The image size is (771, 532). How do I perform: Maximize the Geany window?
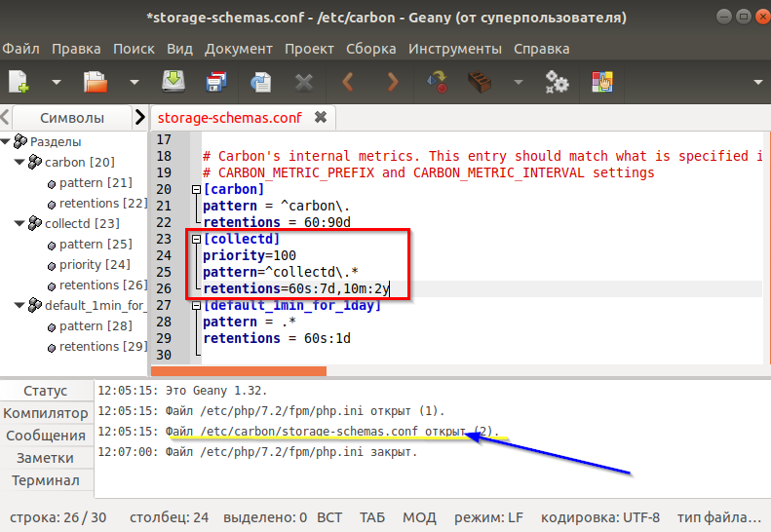point(744,17)
